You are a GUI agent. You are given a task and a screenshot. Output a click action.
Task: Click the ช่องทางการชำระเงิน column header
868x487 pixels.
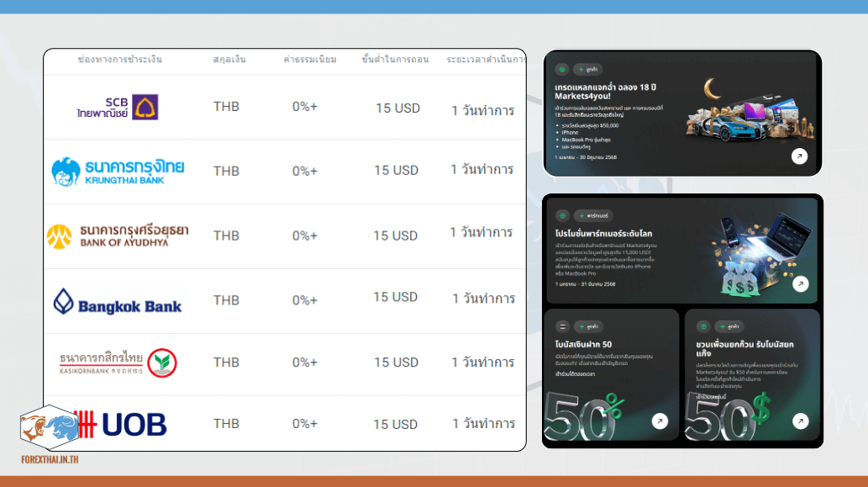point(119,59)
